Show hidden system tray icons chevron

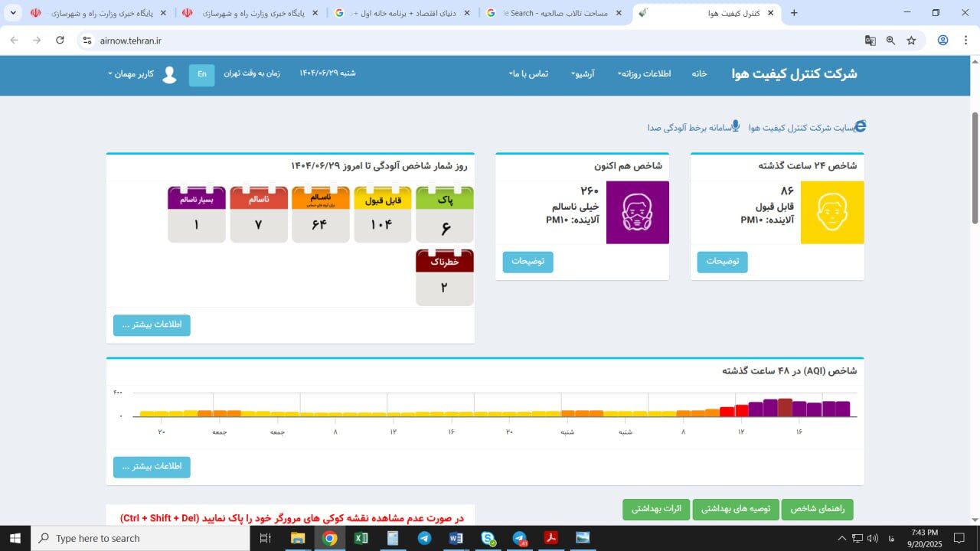coord(841,538)
